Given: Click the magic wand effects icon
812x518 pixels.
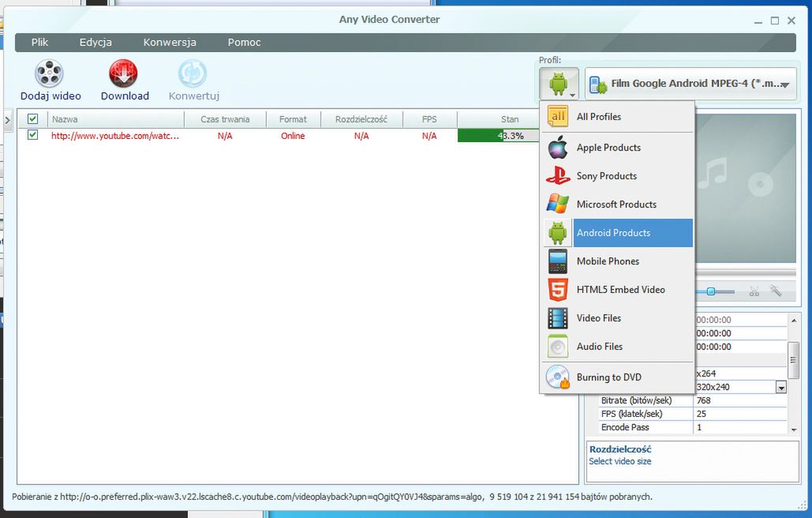Looking at the screenshot, I should tap(776, 291).
